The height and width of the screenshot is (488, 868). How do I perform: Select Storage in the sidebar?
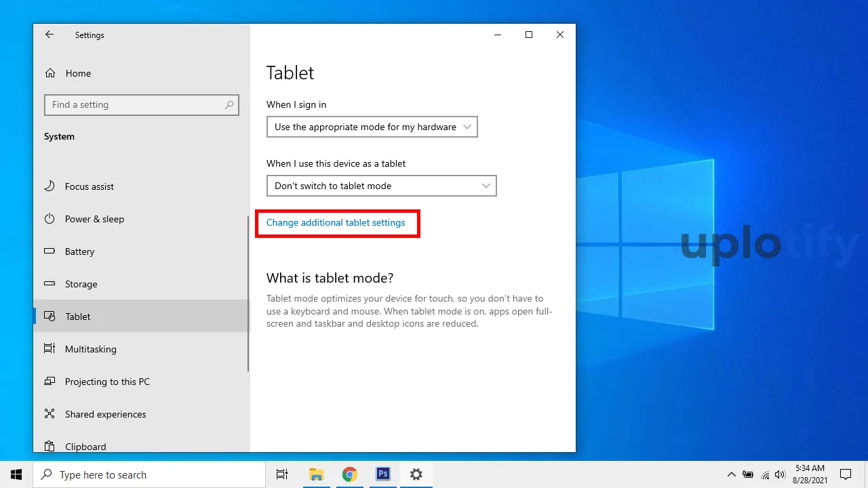81,284
